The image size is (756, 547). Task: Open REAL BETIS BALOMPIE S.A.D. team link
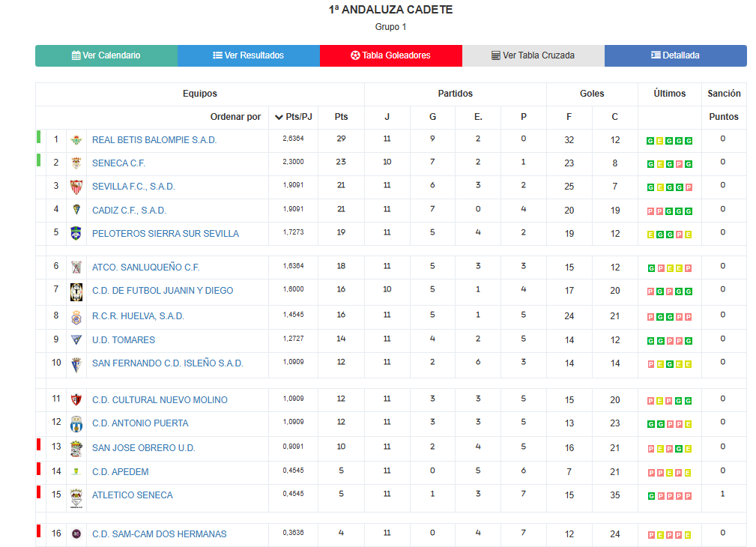154,140
